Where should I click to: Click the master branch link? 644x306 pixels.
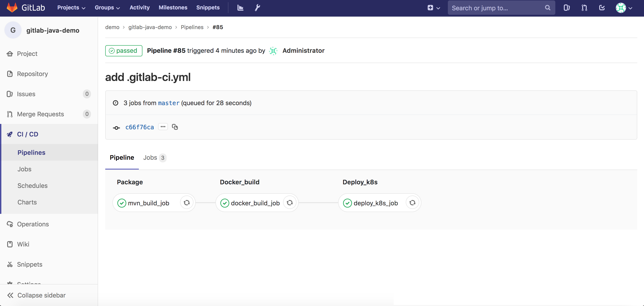[168, 103]
